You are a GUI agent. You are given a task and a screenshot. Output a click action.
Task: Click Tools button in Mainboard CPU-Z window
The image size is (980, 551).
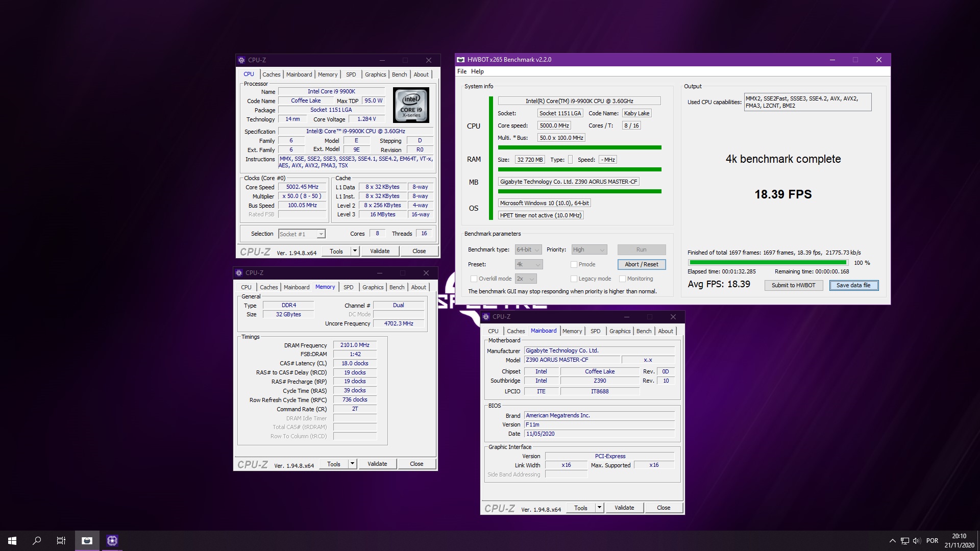(581, 508)
